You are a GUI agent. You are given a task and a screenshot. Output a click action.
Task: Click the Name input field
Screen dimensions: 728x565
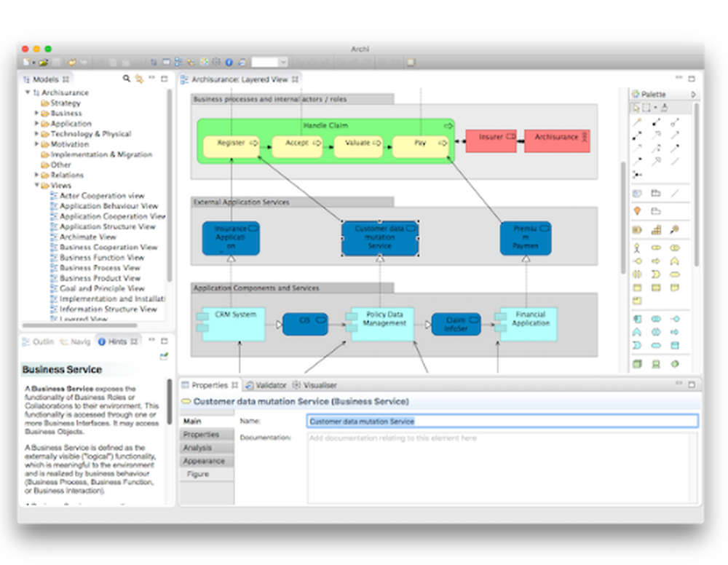click(502, 421)
